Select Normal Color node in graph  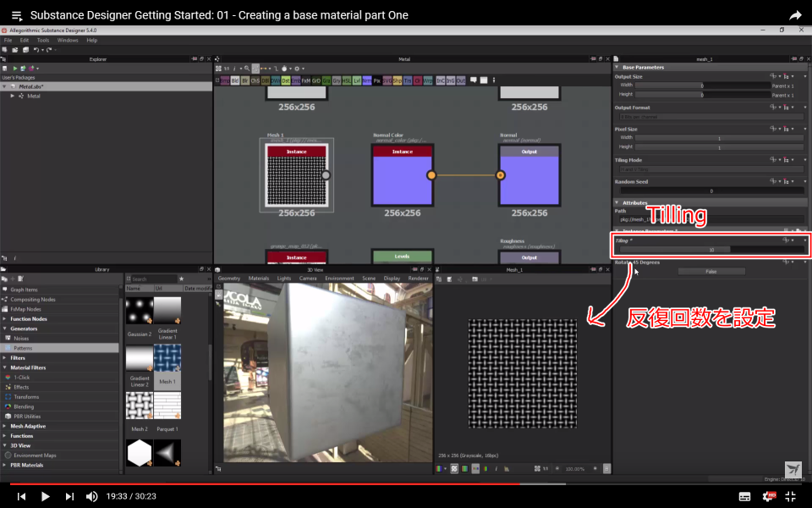pos(403,175)
